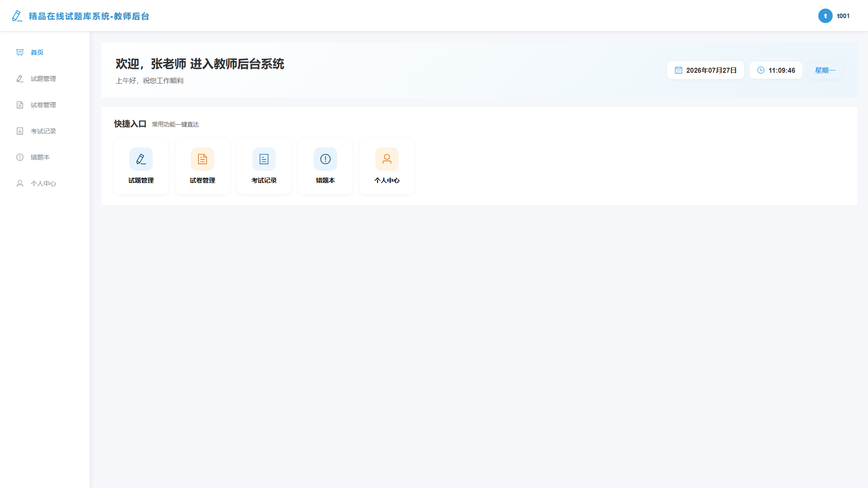The image size is (868, 488).
Task: Open the 首页 menu item
Action: 45,52
